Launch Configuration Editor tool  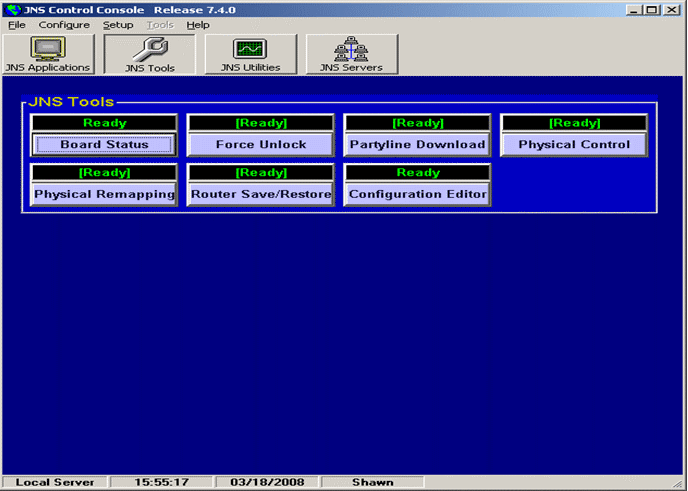pos(417,194)
